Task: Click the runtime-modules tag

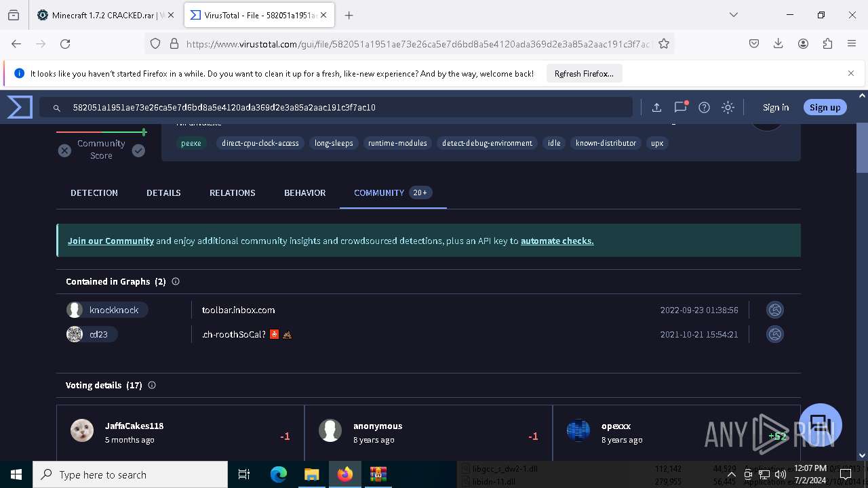Action: point(397,143)
